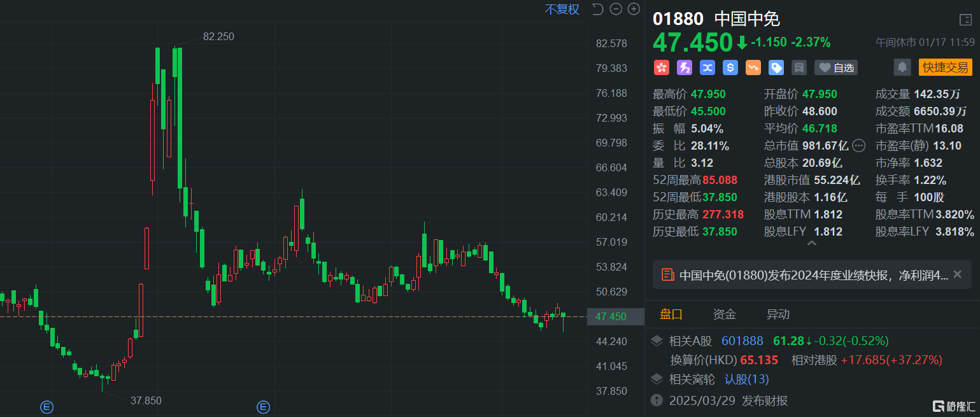Zoom in the chart with plus icon
Viewport: 980px width, 417px height.
(634, 9)
